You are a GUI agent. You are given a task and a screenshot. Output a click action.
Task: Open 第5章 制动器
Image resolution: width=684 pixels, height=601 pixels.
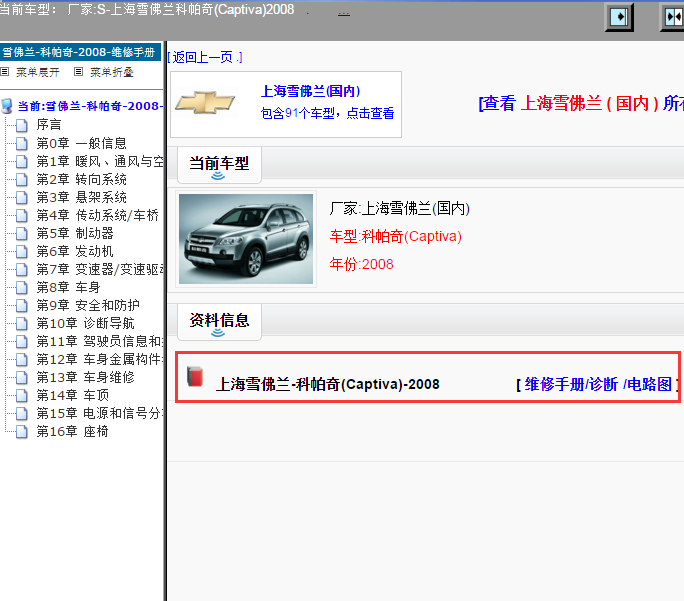75,233
